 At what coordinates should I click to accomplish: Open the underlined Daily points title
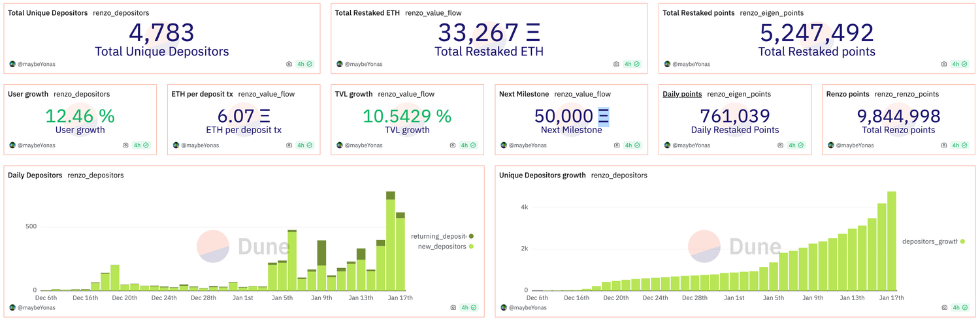coord(682,94)
